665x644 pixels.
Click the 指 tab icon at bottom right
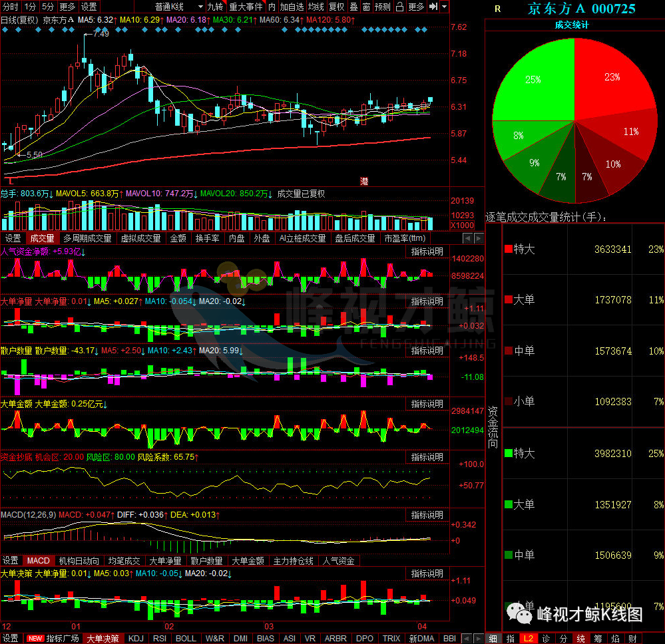[x=511, y=638]
